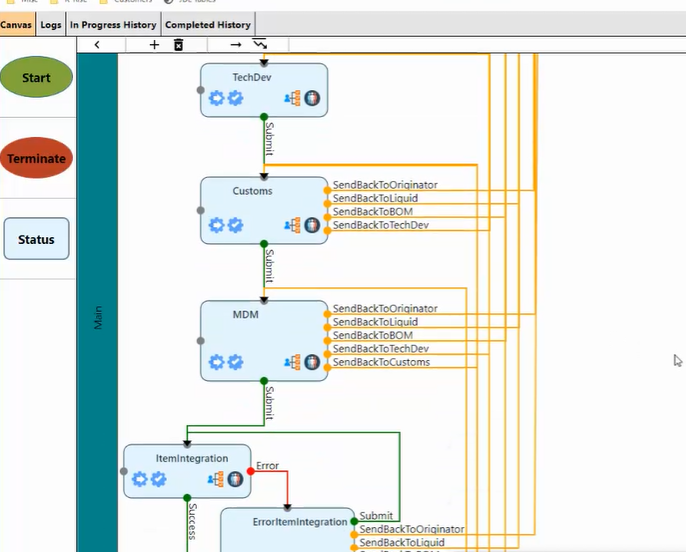The height and width of the screenshot is (552, 686).
Task: Click the Success label under ItemIntegration
Action: pos(192,521)
